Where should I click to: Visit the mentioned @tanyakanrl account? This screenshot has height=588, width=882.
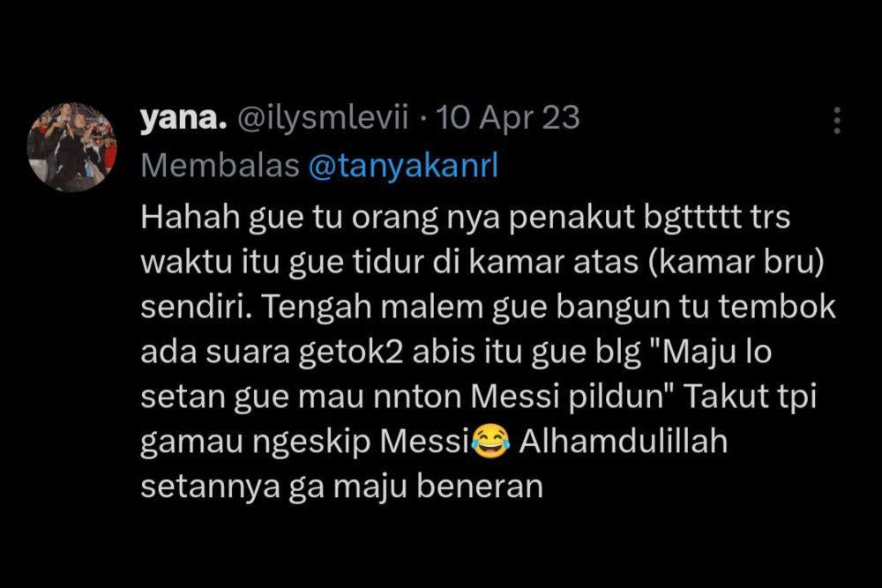(x=403, y=167)
